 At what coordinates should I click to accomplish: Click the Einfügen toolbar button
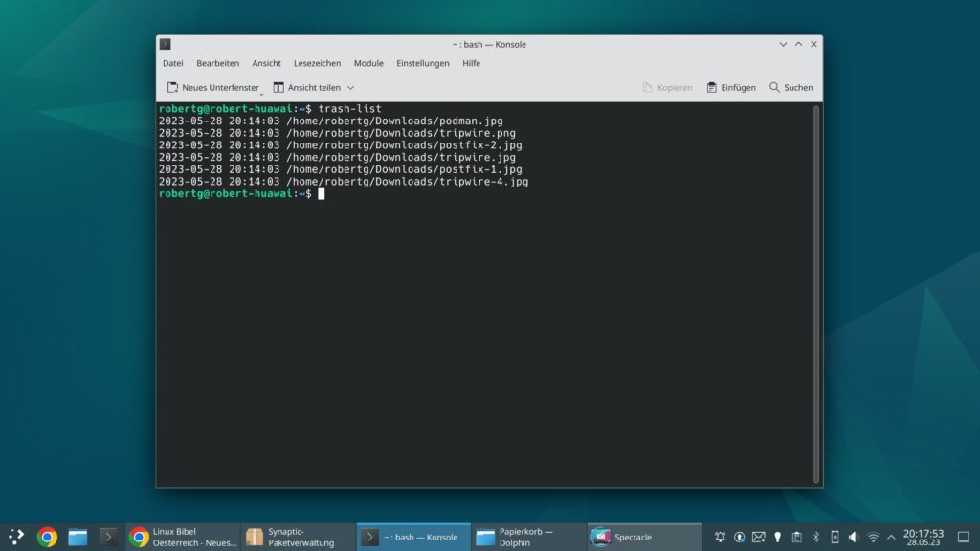[731, 87]
